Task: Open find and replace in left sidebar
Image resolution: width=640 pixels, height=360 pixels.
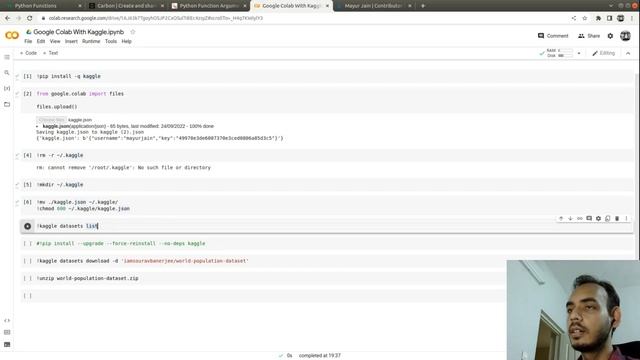Action: point(7,73)
